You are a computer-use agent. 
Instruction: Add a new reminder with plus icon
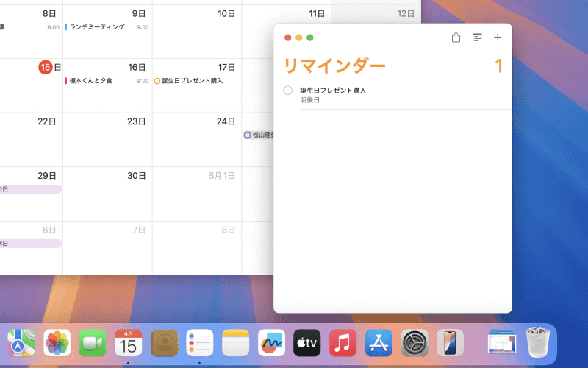[498, 38]
